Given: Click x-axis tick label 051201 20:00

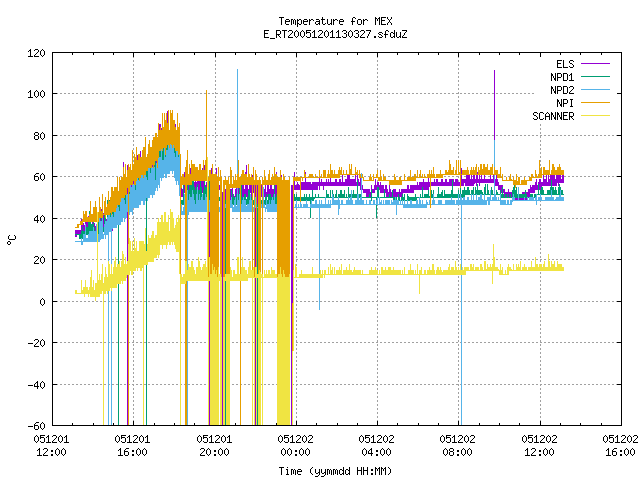Looking at the screenshot, I should pyautogui.click(x=214, y=446).
